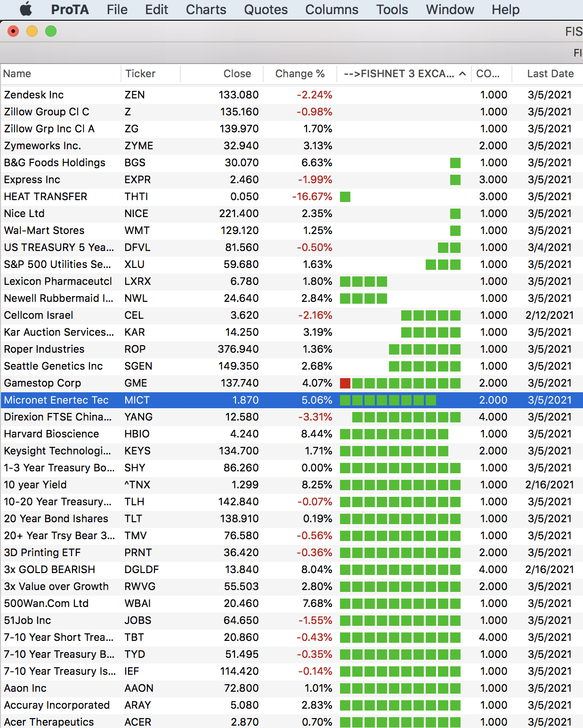Click the SHY ticker cell
Screen dimensions: 583x728
[x=135, y=468]
